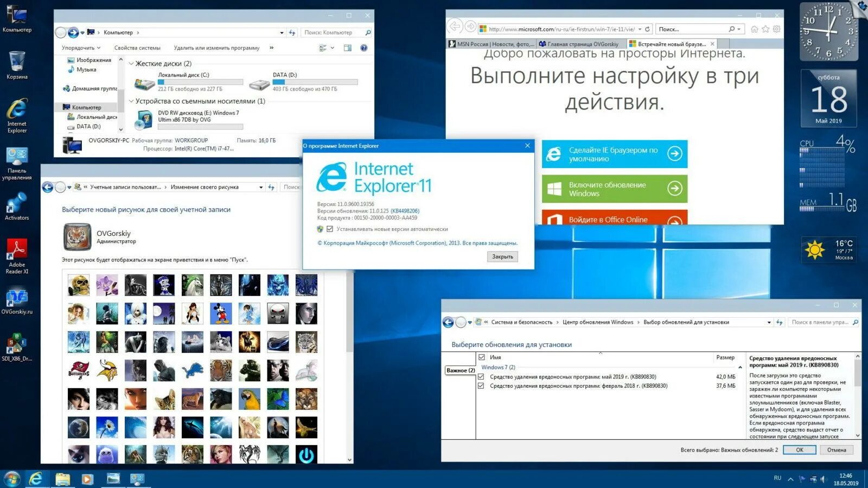This screenshot has height=488, width=868.
Task: Click Включите обновление Windows button
Action: coord(615,189)
